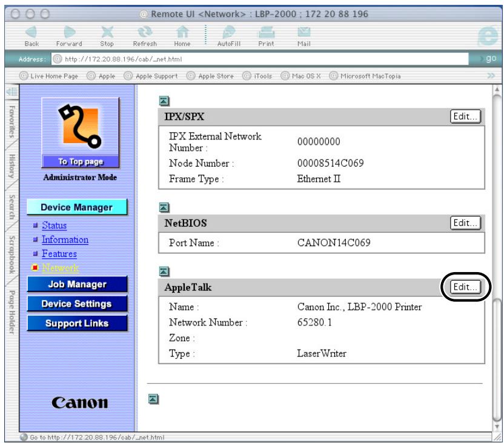The width and height of the screenshot is (504, 443).
Task: Click the vertical scrollbar thumb
Action: [x=497, y=359]
